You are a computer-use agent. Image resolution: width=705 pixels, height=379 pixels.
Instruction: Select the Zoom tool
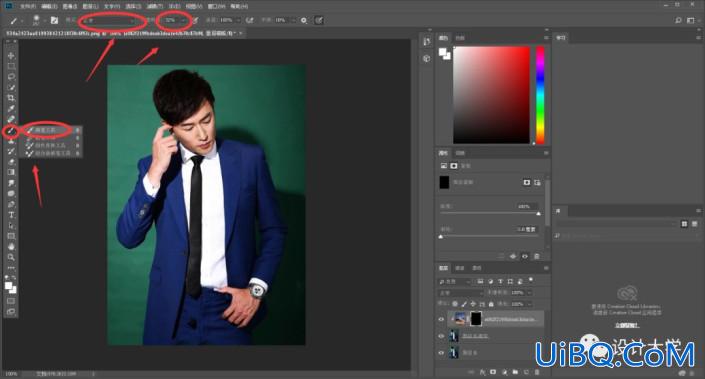(x=11, y=257)
